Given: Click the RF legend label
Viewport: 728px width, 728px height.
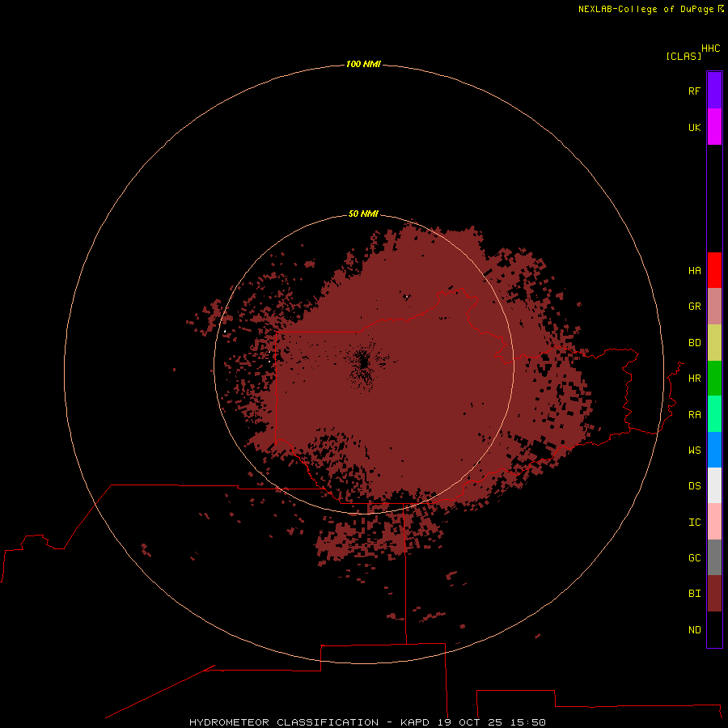Looking at the screenshot, I should click(x=694, y=91).
